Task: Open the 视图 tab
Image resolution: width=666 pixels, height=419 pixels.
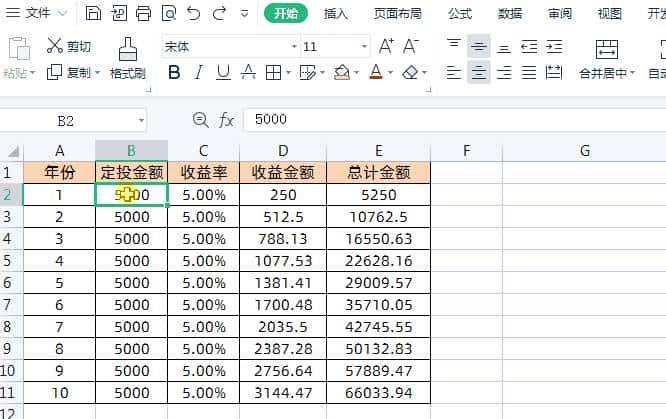Action: 610,14
